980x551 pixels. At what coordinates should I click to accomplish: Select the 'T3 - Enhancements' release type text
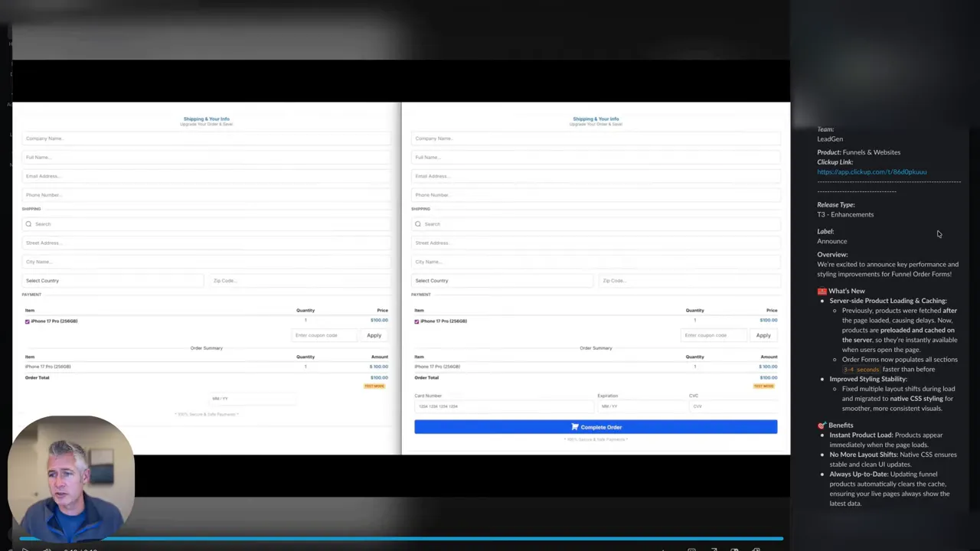pos(845,215)
